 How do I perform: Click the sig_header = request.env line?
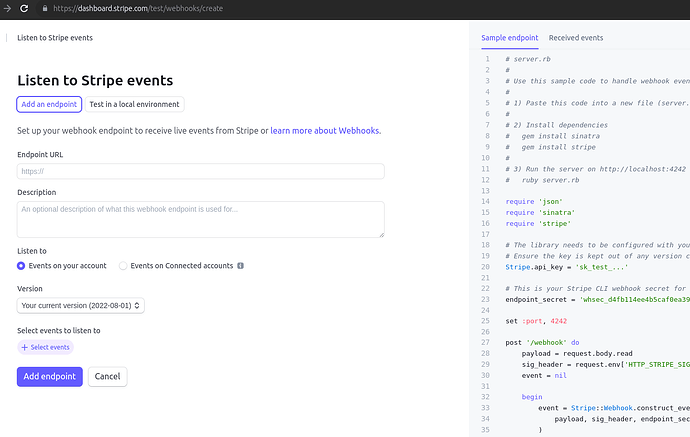click(x=606, y=364)
